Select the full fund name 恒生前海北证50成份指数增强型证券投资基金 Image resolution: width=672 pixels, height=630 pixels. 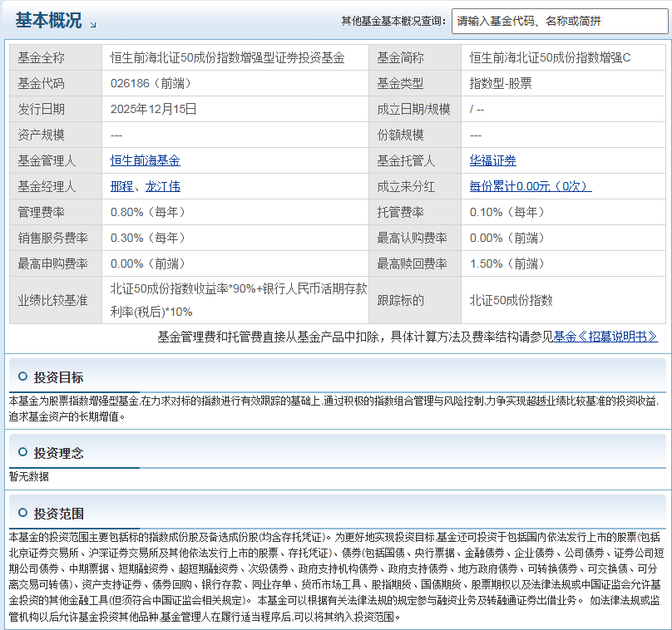[x=228, y=57]
